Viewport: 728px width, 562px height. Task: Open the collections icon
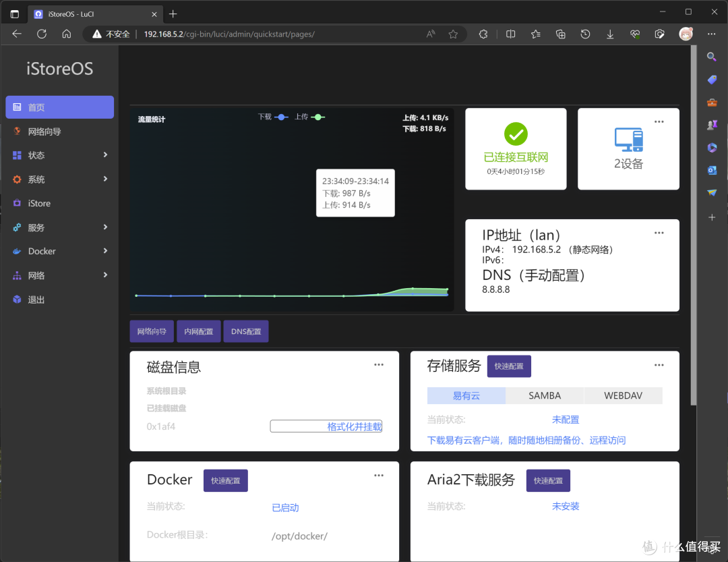(560, 34)
